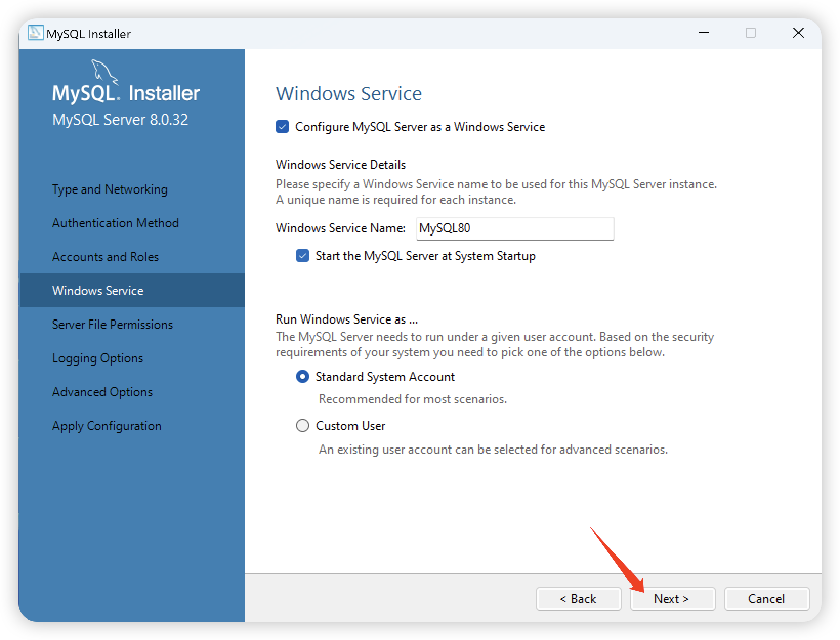840x640 pixels.
Task: Go to Logging Options step
Action: click(98, 358)
